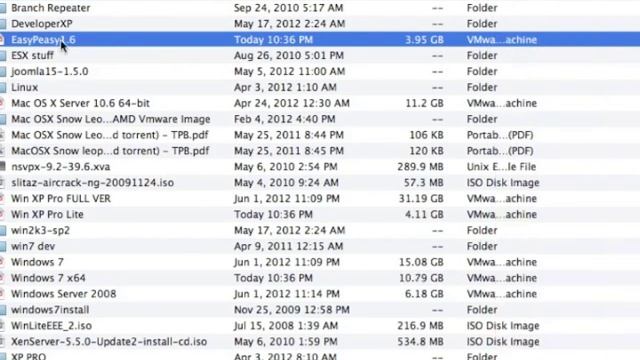Click the 15.08 GB size cell
This screenshot has height=360, width=640.
(421, 262)
